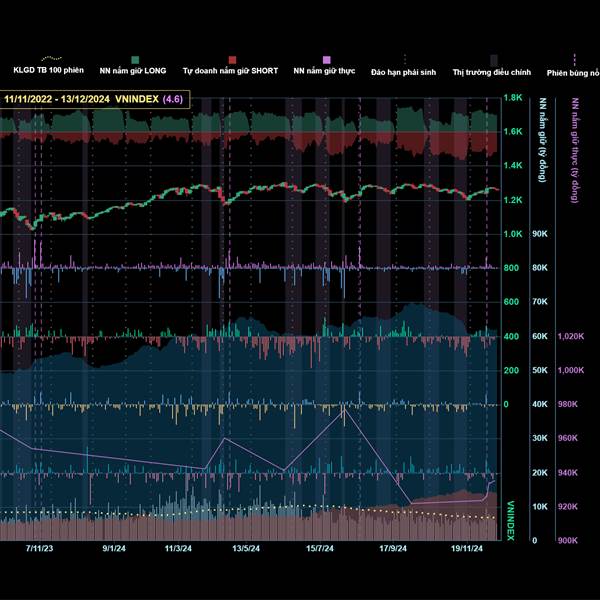The height and width of the screenshot is (600, 600).
Task: Click the purple dashed marker above Phiên bùng nổ
Action: [x=574, y=60]
